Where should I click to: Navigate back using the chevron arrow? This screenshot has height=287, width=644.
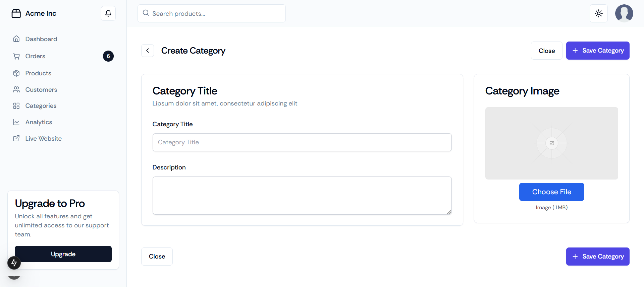pos(148,50)
